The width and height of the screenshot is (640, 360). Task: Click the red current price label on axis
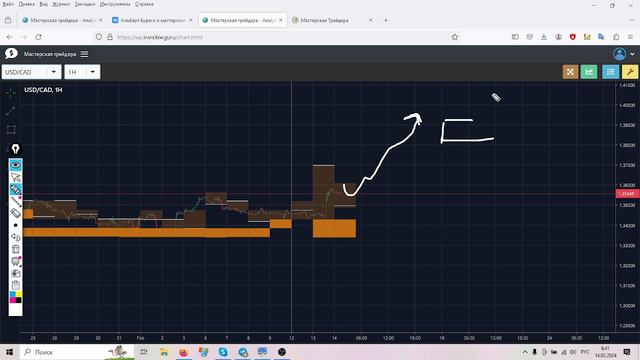(627, 194)
